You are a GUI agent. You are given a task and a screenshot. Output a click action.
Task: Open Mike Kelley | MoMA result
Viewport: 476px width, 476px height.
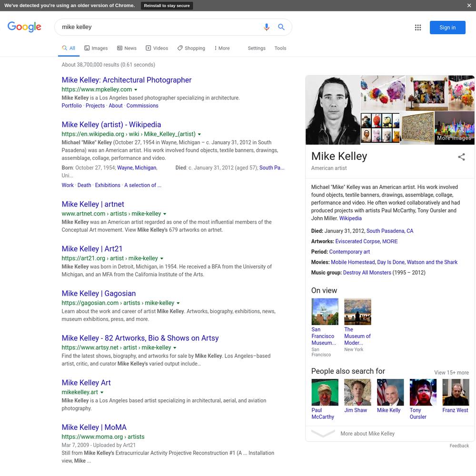point(94,427)
